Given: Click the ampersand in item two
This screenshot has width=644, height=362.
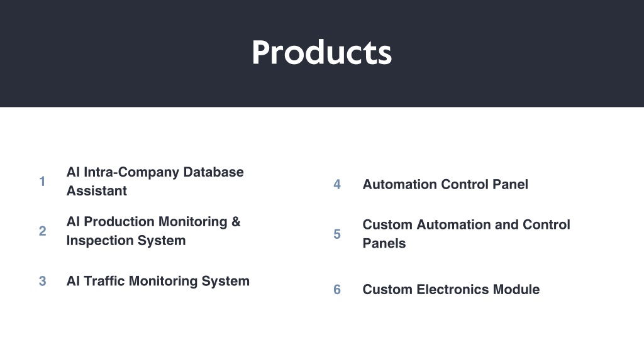Looking at the screenshot, I should click(x=236, y=222).
